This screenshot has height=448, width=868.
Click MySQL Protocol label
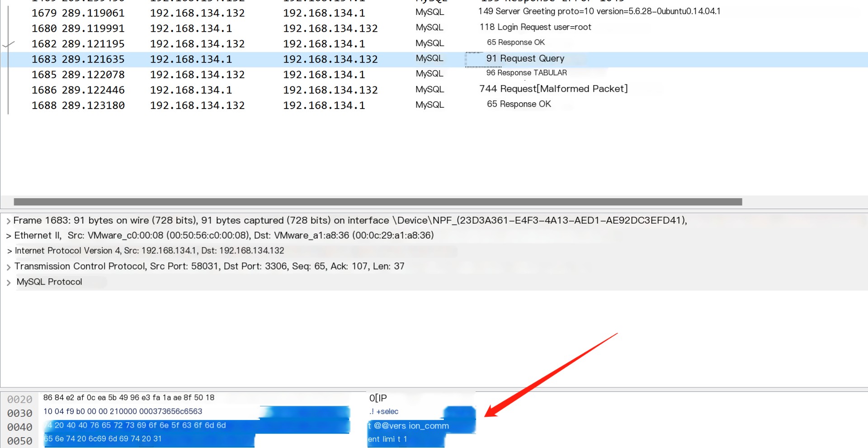pos(49,282)
